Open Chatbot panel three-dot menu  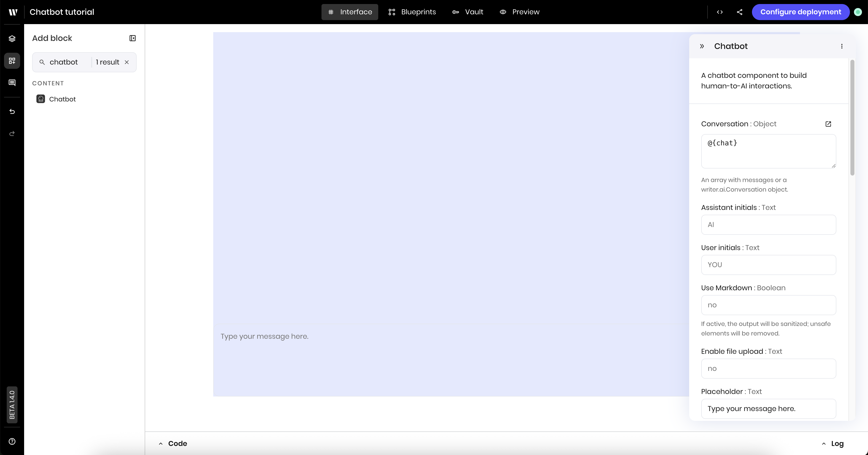[x=842, y=46]
